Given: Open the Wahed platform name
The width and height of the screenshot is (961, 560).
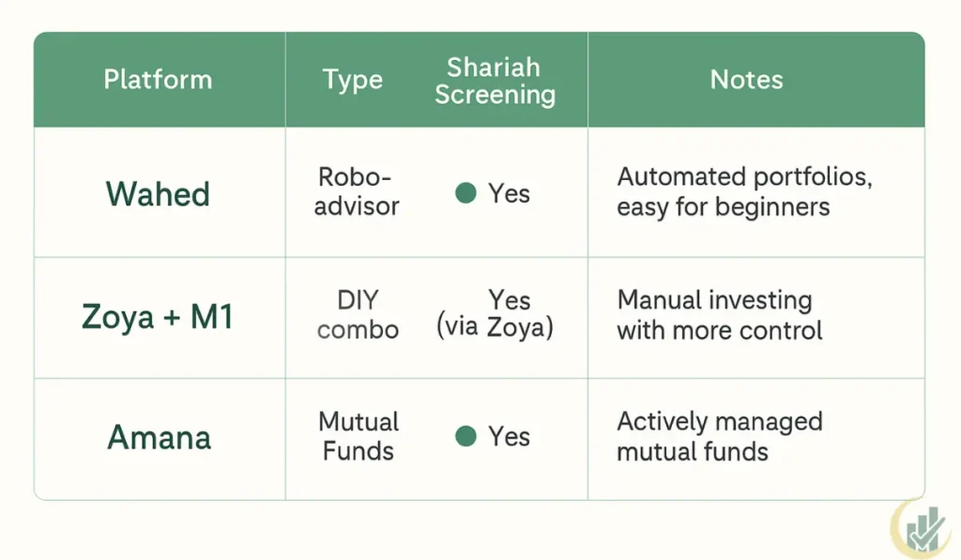Looking at the screenshot, I should (158, 194).
